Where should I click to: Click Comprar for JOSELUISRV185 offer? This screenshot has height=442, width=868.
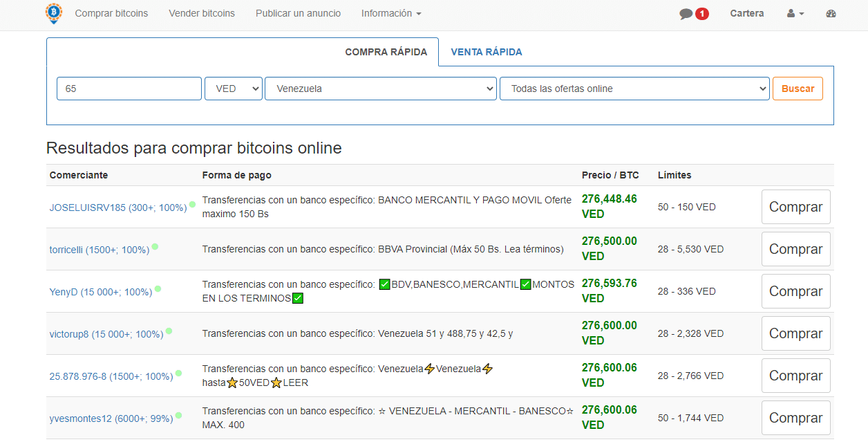coord(796,207)
